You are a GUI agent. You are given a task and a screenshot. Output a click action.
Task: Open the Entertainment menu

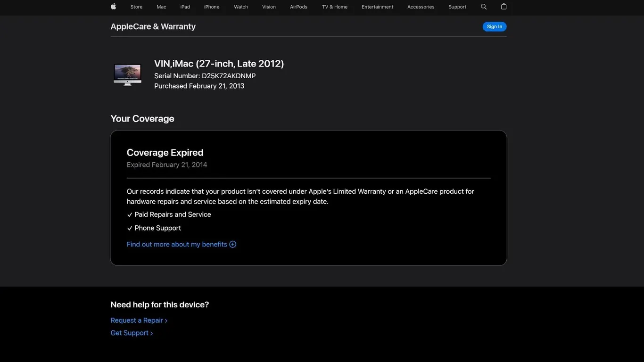(x=378, y=7)
